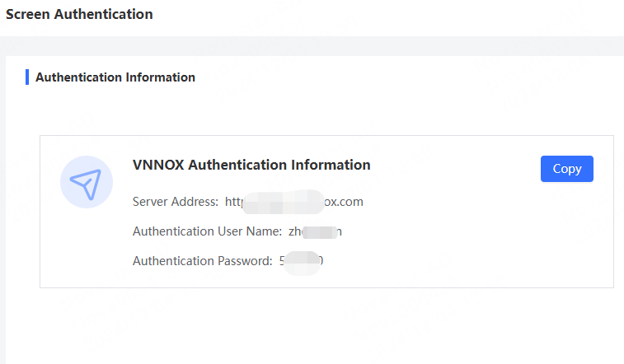Click the Server Address label
624x364 pixels.
[176, 202]
